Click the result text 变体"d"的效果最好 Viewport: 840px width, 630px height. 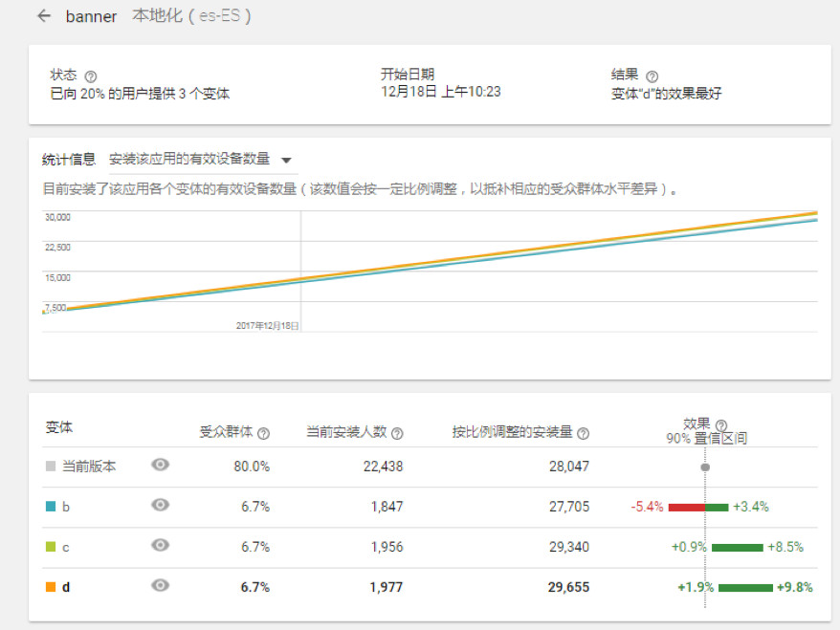pyautogui.click(x=667, y=94)
